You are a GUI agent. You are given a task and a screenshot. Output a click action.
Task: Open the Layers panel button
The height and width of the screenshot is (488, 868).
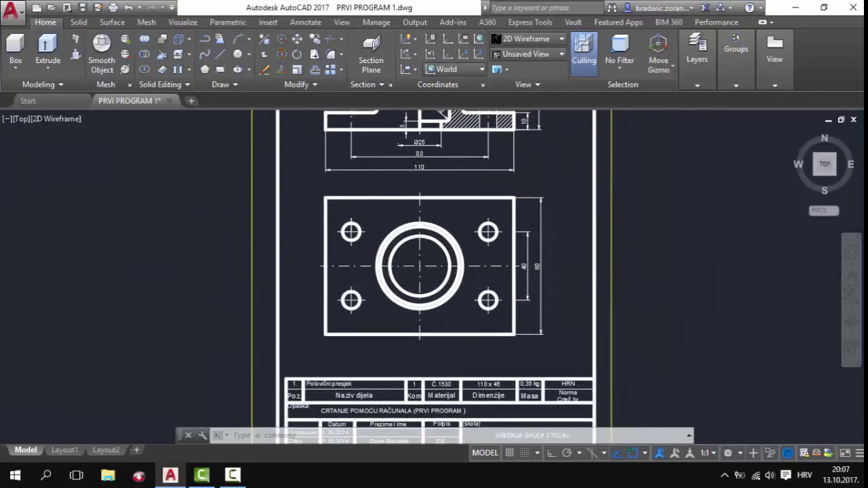(697, 49)
